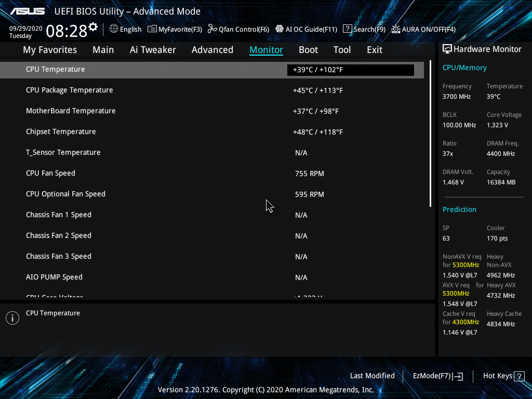Viewport: 532px width, 399px height.
Task: Select the AIO PUMP Speed row
Action: [212, 277]
